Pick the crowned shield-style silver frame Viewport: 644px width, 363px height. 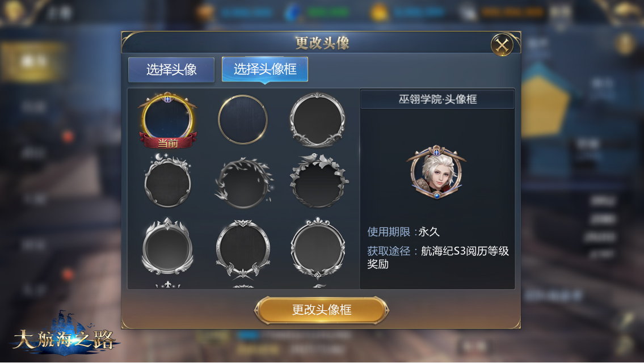[167, 246]
